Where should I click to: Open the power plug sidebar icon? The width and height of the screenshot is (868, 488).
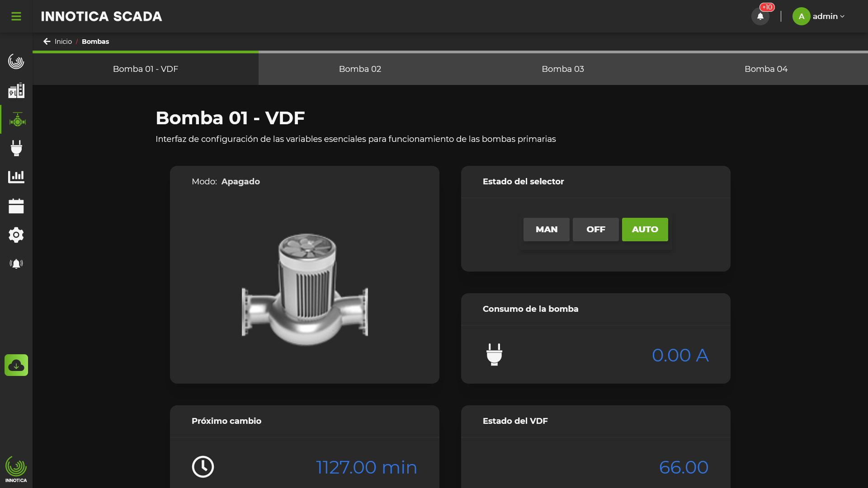[16, 148]
